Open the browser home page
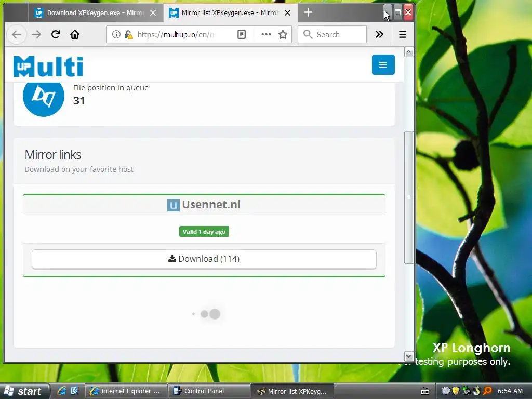 (75, 35)
